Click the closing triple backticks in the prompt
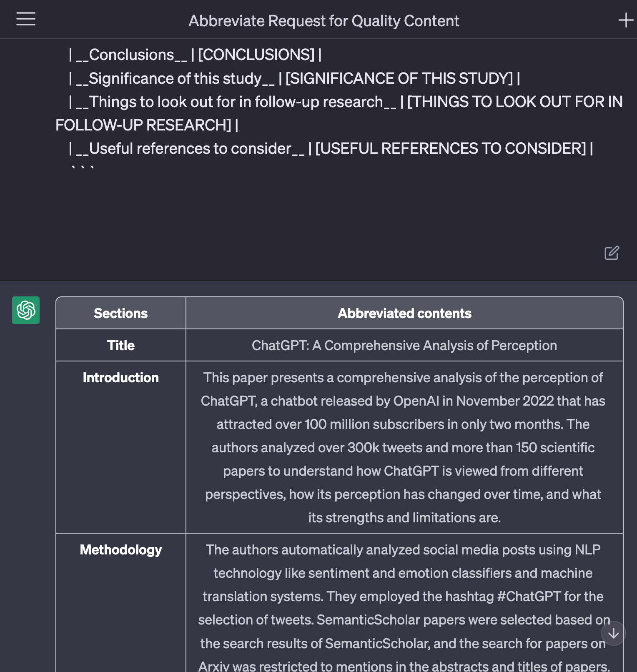Image resolution: width=637 pixels, height=672 pixels. (x=83, y=168)
